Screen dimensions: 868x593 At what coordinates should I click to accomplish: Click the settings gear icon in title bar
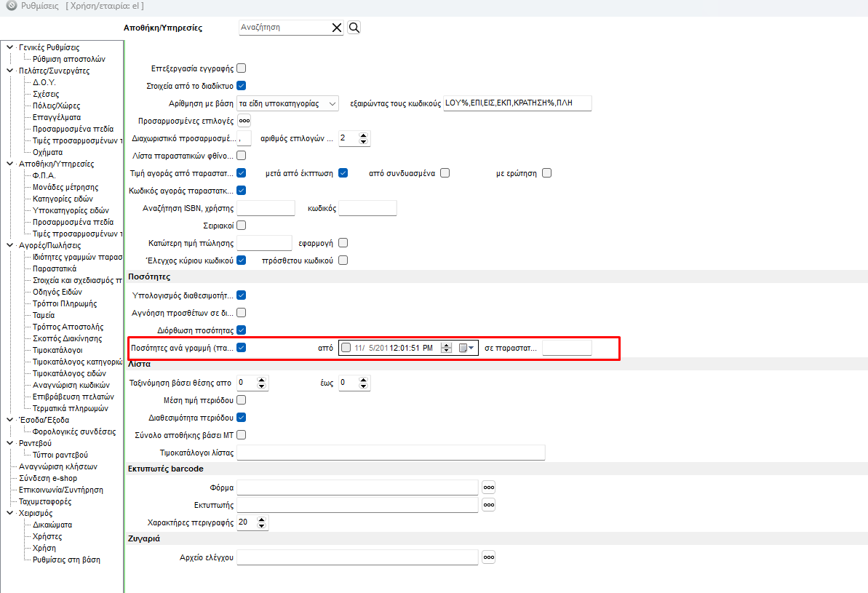tap(11, 6)
